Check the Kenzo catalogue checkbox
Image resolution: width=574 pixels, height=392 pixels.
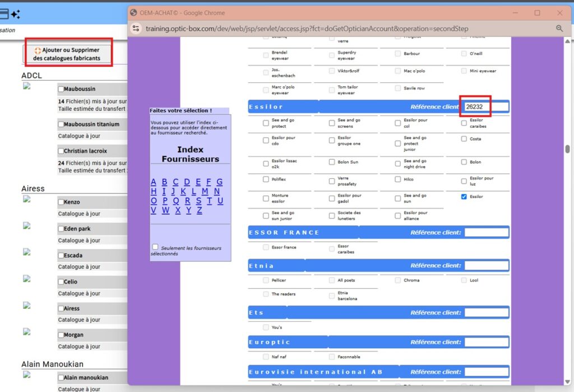61,202
